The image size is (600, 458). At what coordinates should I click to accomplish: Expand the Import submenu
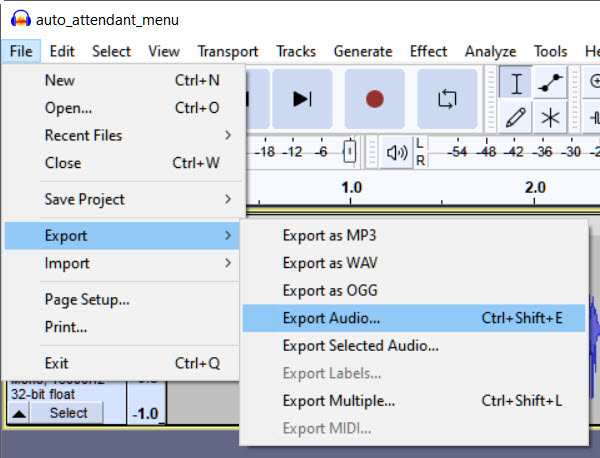click(122, 263)
